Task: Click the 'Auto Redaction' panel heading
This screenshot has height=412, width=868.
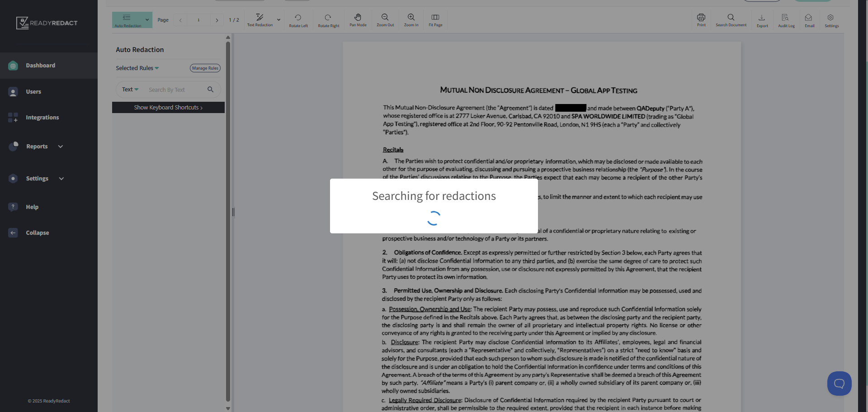Action: (140, 50)
